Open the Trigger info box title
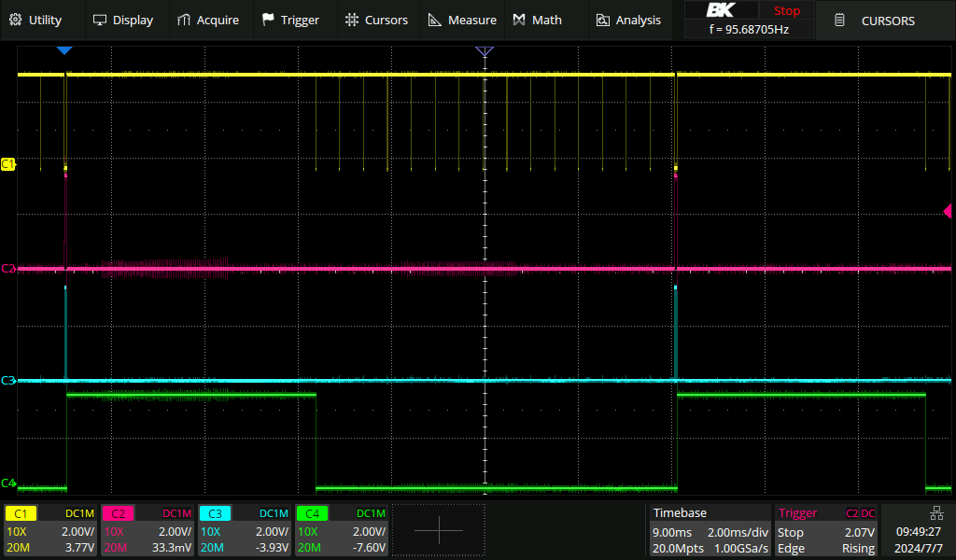Screen dimensions: 956x560 797,513
